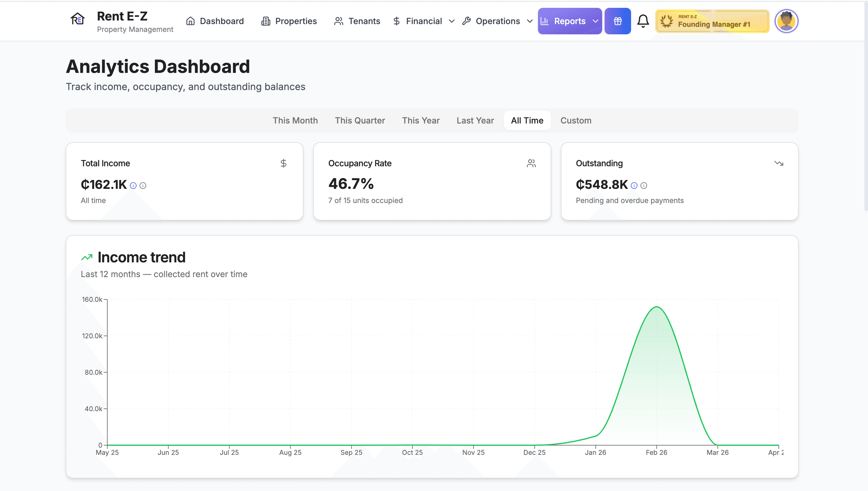Select the This Month tab
This screenshot has height=491, width=868.
coord(295,120)
